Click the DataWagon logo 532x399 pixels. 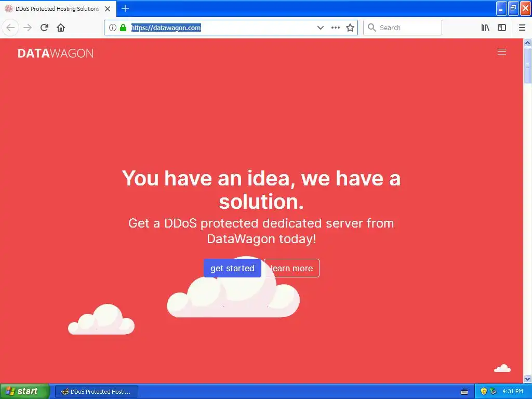56,54
